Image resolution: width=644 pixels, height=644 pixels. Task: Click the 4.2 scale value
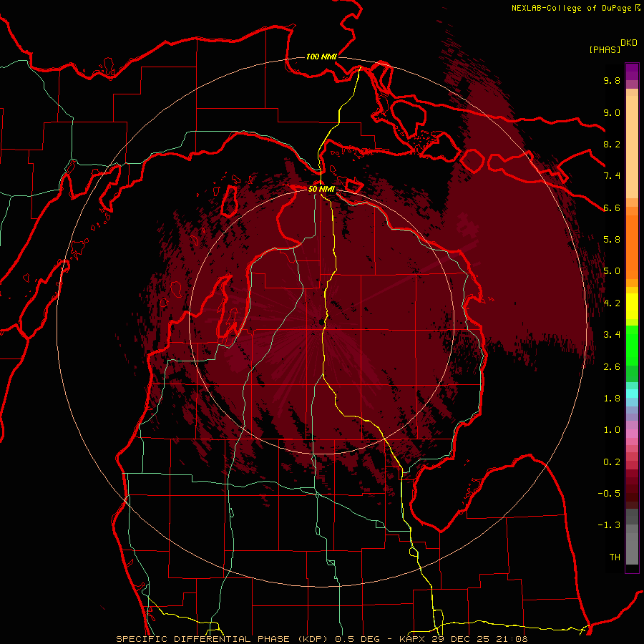click(612, 303)
